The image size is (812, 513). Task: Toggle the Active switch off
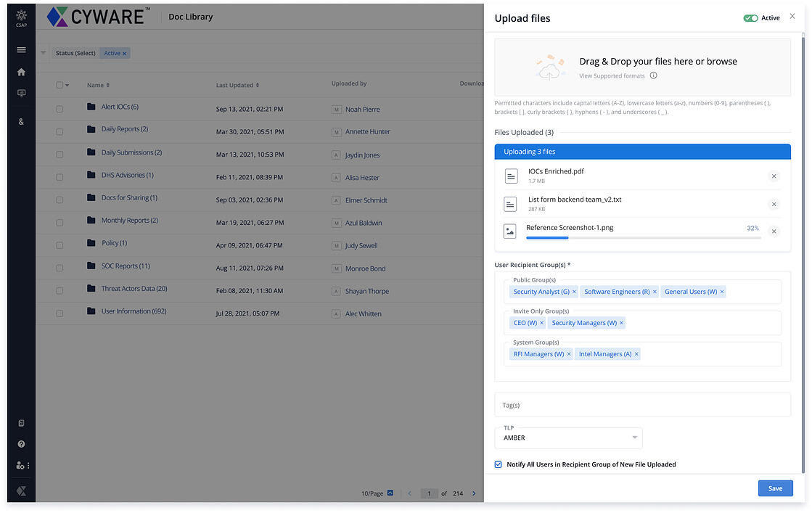(750, 18)
